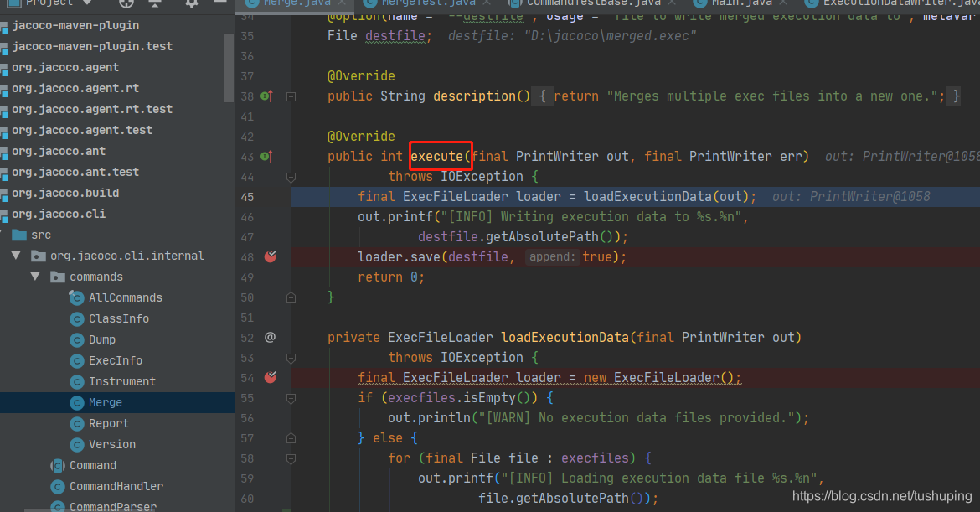Click the destfile field on line 35
Image resolution: width=980 pixels, height=512 pixels.
pyautogui.click(x=395, y=36)
